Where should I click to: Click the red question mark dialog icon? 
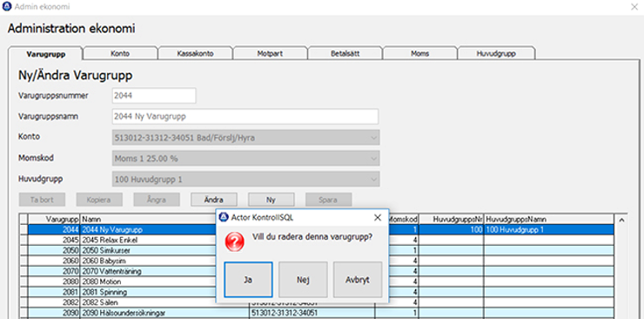pyautogui.click(x=234, y=241)
